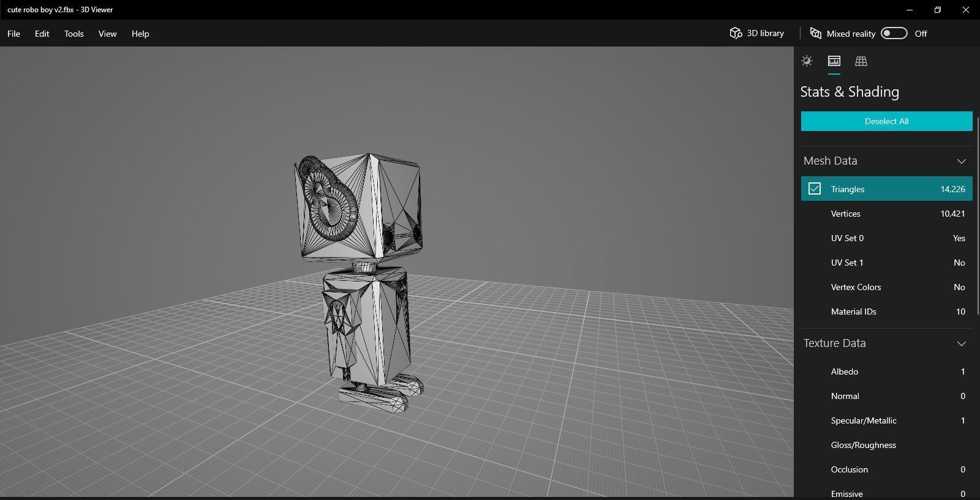The height and width of the screenshot is (500, 980).
Task: Close the 3D Viewer window
Action: click(966, 10)
